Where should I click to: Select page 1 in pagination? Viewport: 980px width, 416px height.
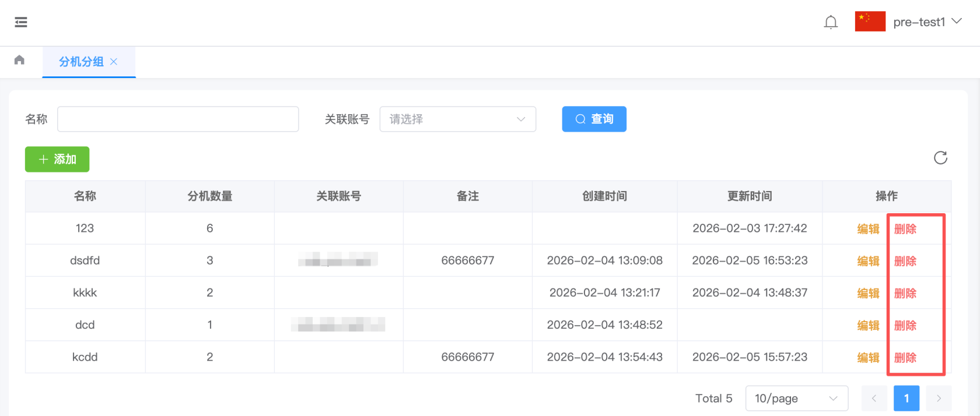(906, 399)
